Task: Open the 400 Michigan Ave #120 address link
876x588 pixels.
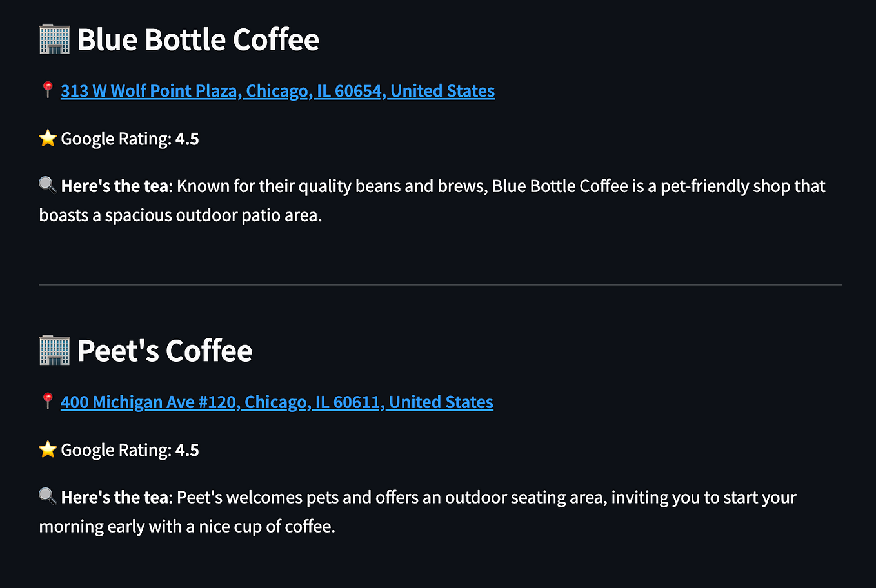Action: (277, 402)
